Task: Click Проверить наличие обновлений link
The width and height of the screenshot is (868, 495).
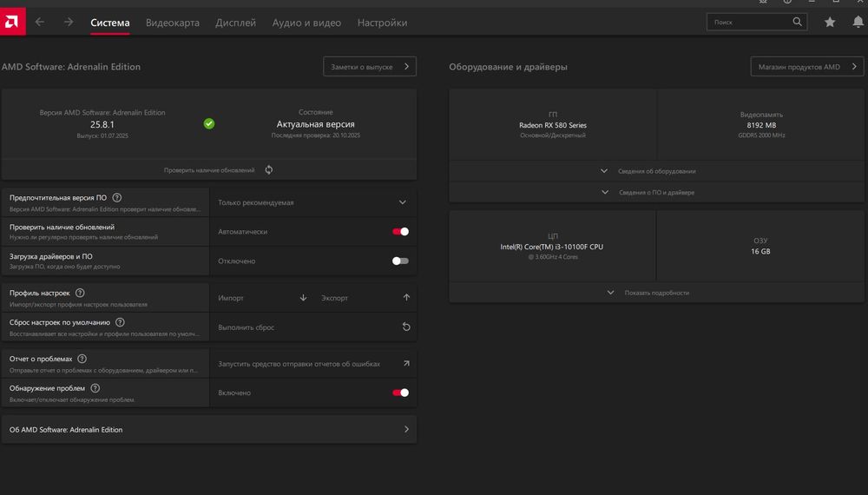Action: click(209, 170)
